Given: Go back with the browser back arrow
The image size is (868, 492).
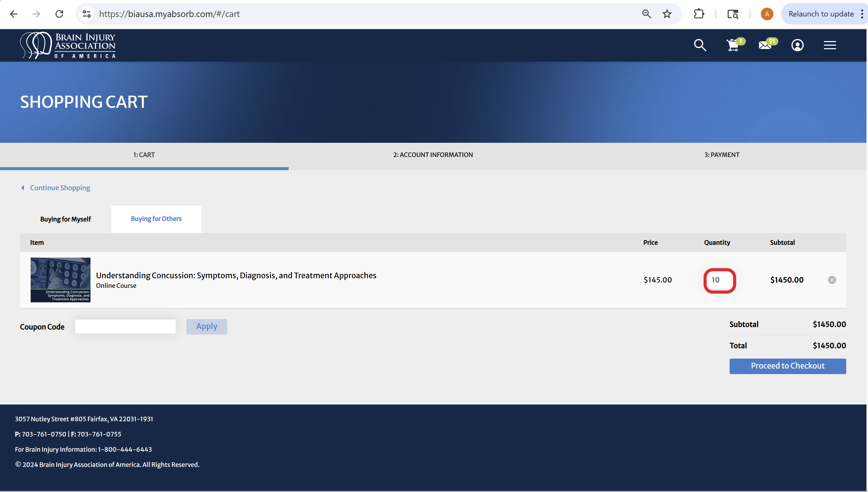Looking at the screenshot, I should click(x=14, y=14).
